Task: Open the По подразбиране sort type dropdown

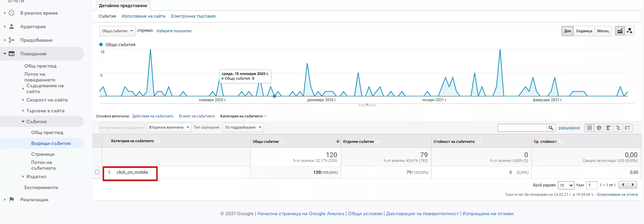Action: point(243,128)
